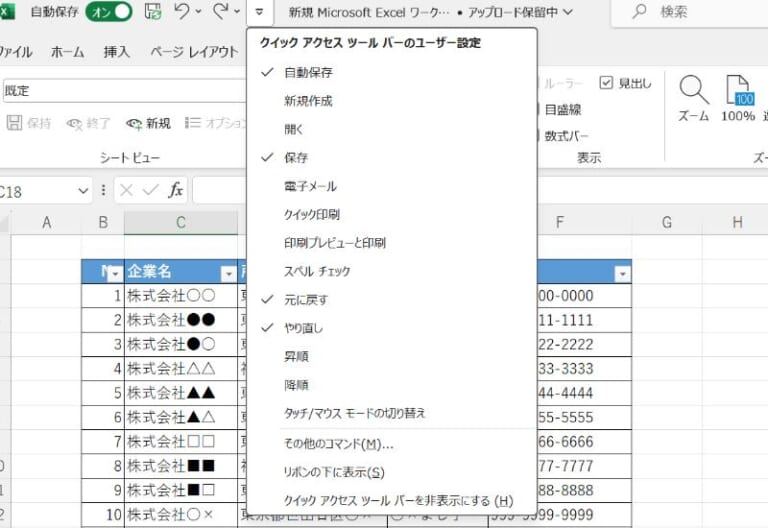
Task: Click the fx Insert Function icon
Action: coord(175,190)
